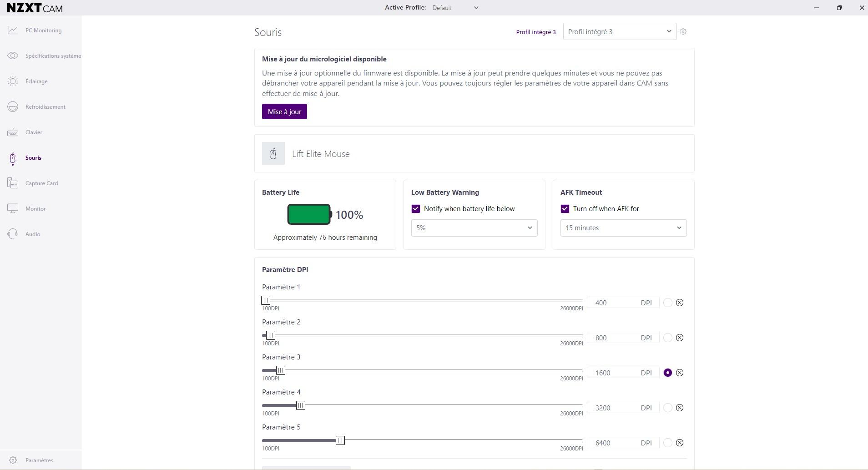
Task: Click the Capture Card sidebar icon
Action: (x=13, y=183)
